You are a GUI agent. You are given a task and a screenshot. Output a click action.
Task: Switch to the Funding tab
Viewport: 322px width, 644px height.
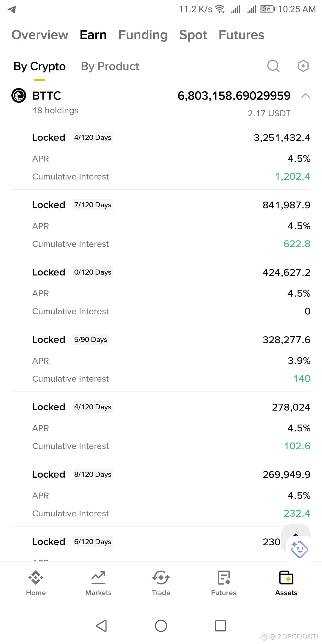(143, 35)
